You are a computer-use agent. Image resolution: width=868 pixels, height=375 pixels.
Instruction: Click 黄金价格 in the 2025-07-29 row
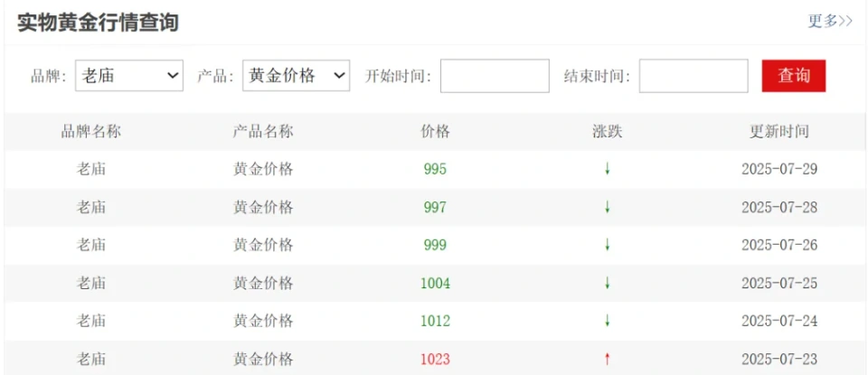click(263, 169)
